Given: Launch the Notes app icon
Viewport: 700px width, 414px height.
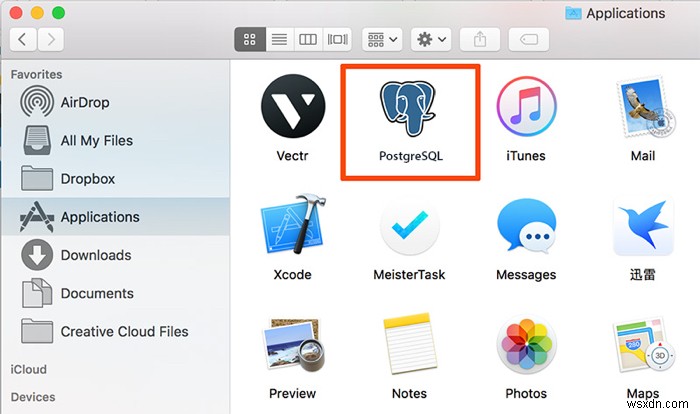Looking at the screenshot, I should point(409,343).
